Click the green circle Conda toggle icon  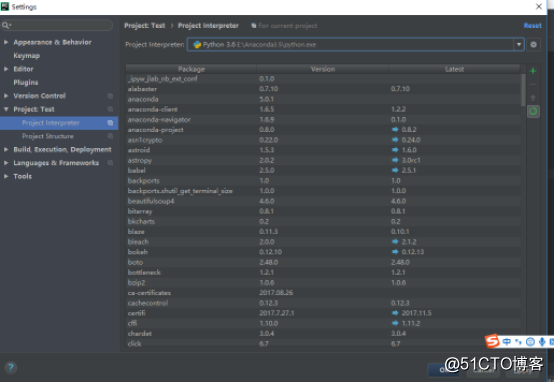(533, 112)
